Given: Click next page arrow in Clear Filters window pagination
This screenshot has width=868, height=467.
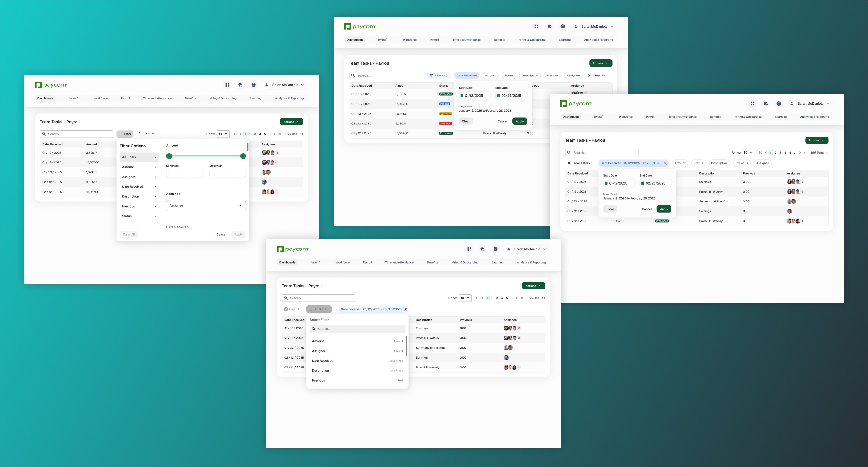Looking at the screenshot, I should [x=800, y=153].
